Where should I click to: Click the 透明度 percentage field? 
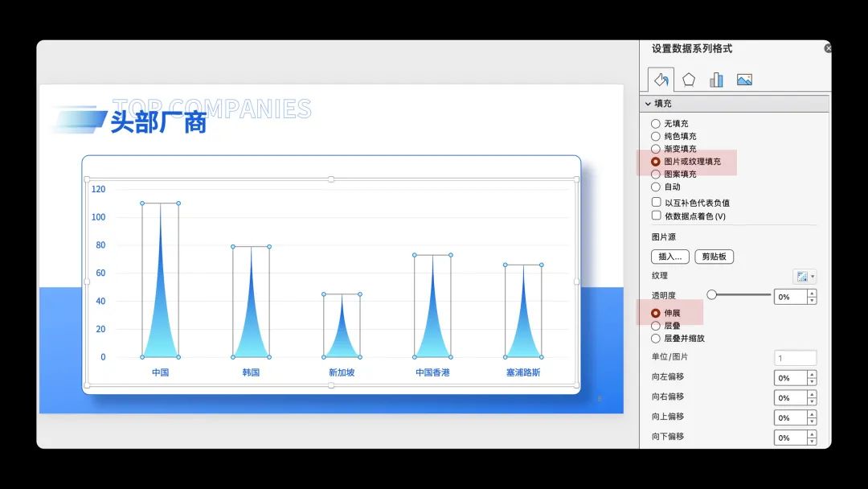click(790, 297)
